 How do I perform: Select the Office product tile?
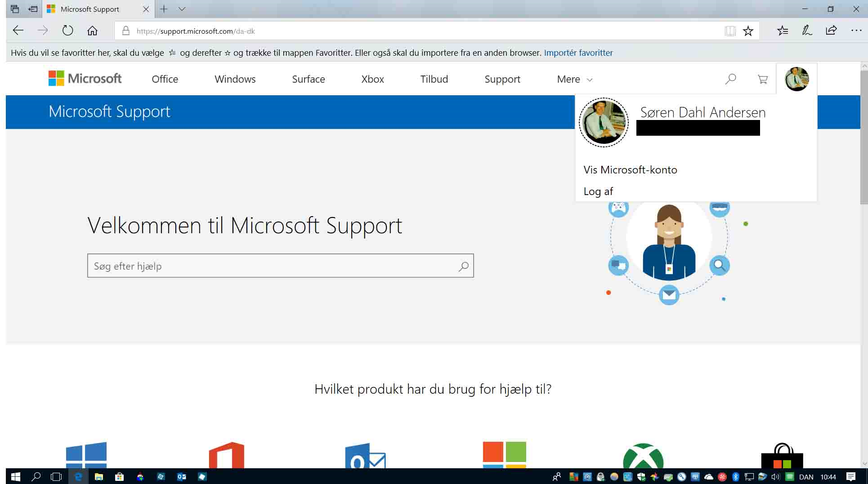point(227,455)
